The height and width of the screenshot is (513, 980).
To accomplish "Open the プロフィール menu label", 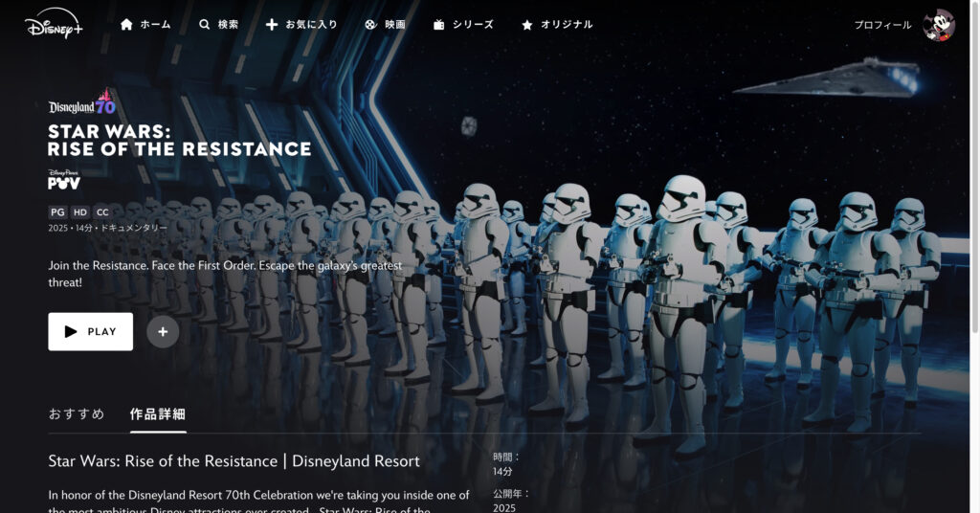I will pos(882,25).
